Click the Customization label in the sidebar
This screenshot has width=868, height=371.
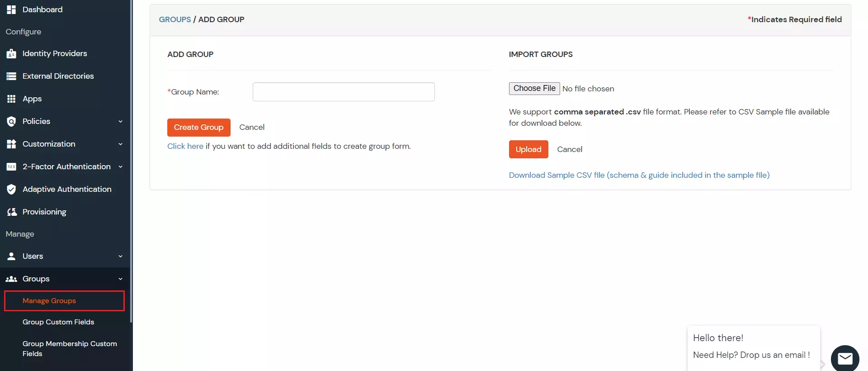click(49, 144)
